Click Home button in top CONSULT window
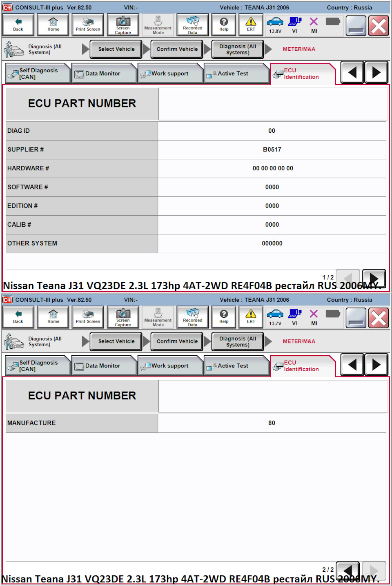Viewport: 392px width, 586px height. 53,25
